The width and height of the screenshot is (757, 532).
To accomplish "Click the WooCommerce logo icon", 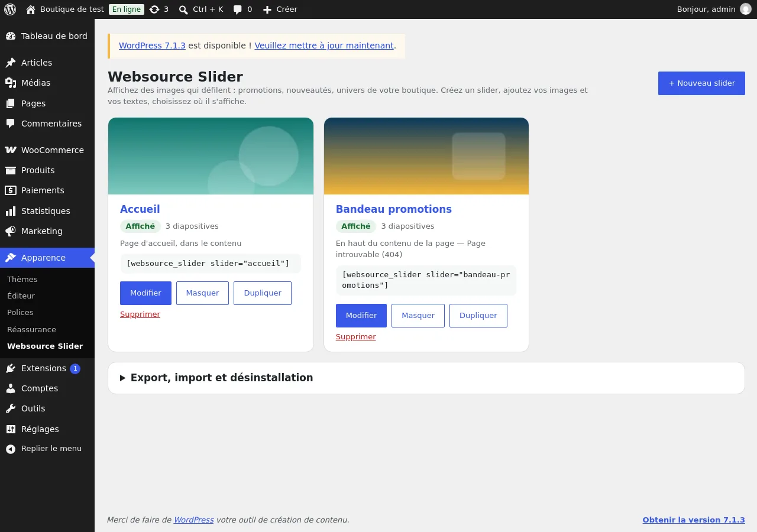I will tap(11, 150).
